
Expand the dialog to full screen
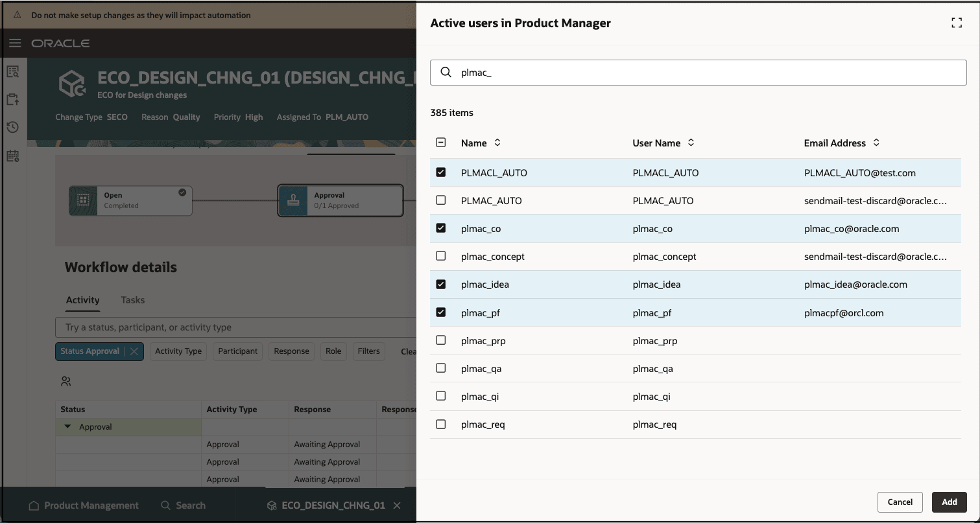tap(957, 23)
